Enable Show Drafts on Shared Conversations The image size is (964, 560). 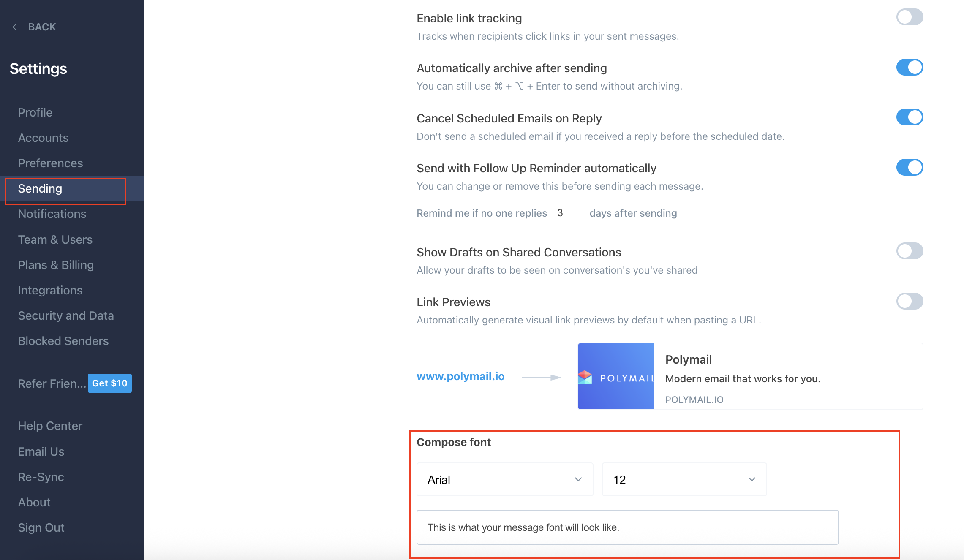pos(910,251)
